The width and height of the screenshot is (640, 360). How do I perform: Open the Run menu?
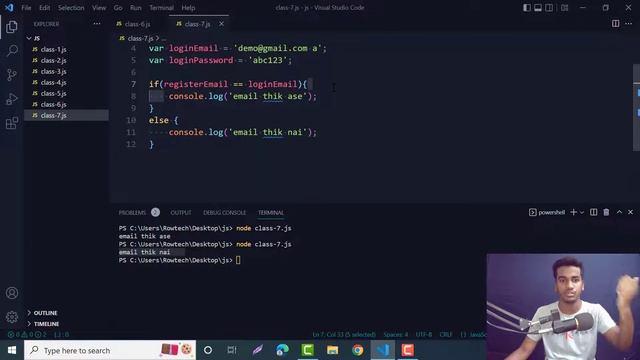[136, 8]
